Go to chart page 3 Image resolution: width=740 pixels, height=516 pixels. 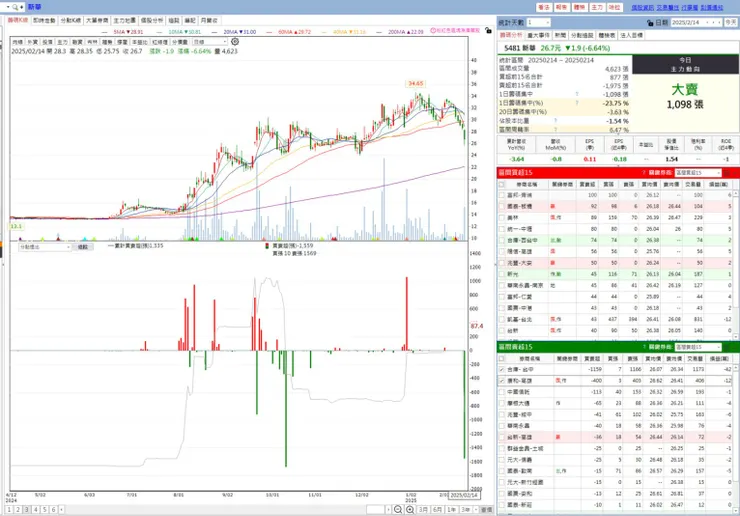coord(26,510)
